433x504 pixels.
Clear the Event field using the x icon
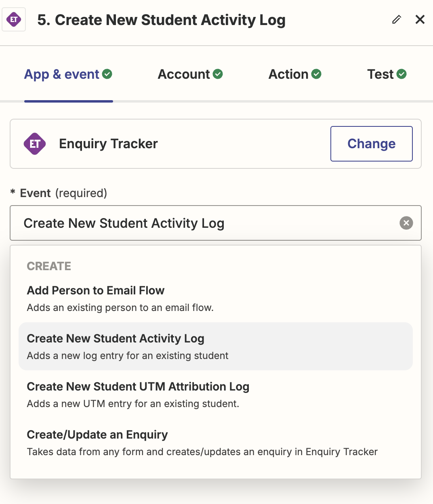tap(406, 223)
